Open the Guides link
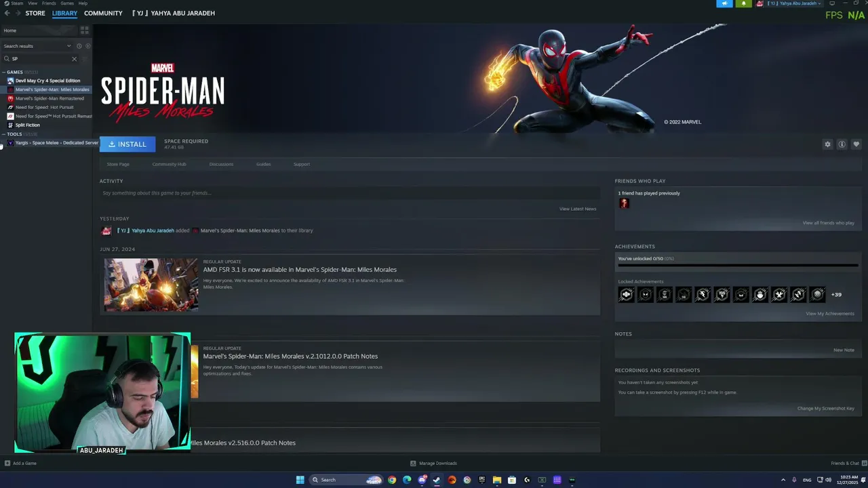Screen dimensions: 868x488 click(264, 164)
